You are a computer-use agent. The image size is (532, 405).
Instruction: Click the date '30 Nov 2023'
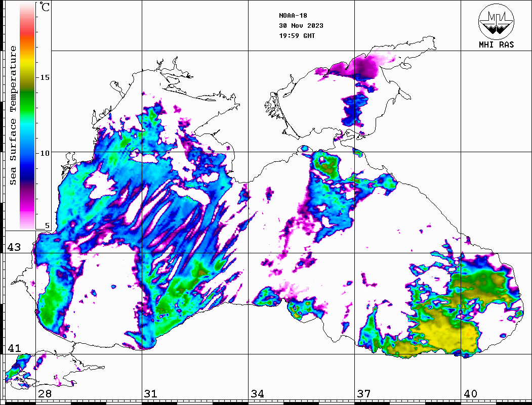pyautogui.click(x=301, y=26)
